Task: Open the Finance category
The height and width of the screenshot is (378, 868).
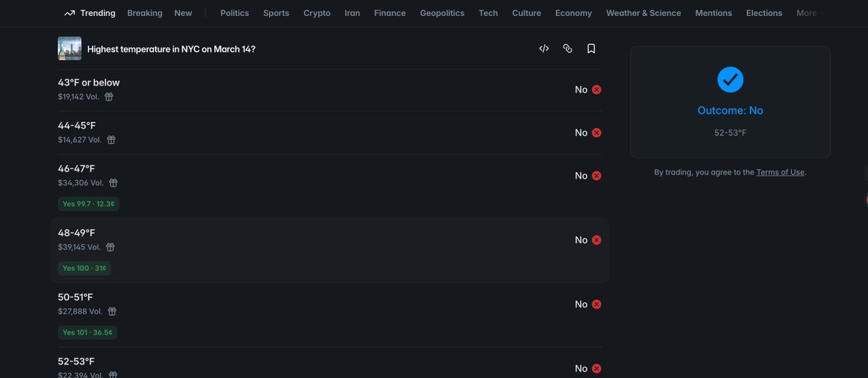Action: point(390,13)
